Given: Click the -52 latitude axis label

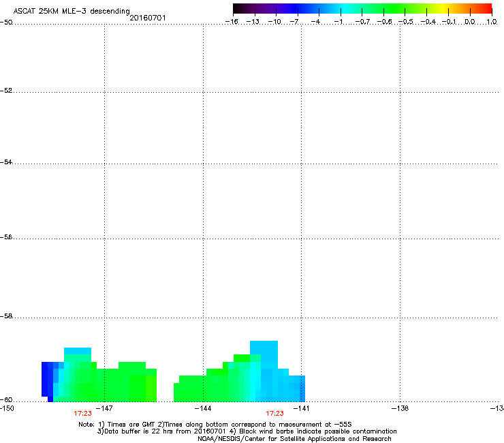Looking at the screenshot, I should [x=6, y=91].
